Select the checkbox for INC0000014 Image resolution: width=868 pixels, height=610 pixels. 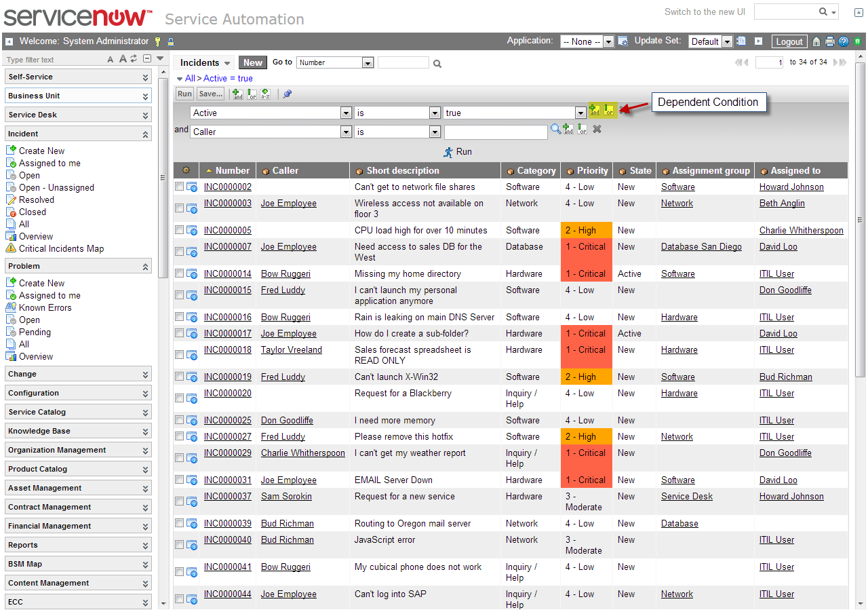click(x=180, y=273)
